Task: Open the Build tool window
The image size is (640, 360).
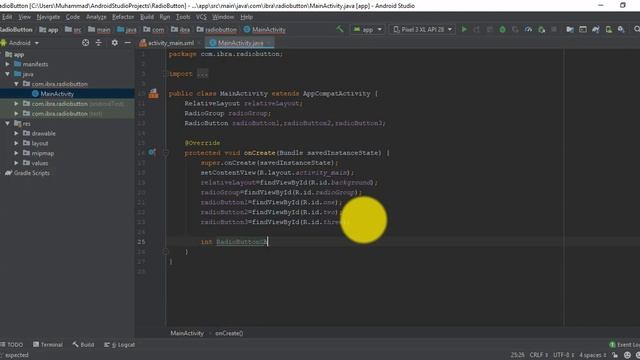Action: 83,344
